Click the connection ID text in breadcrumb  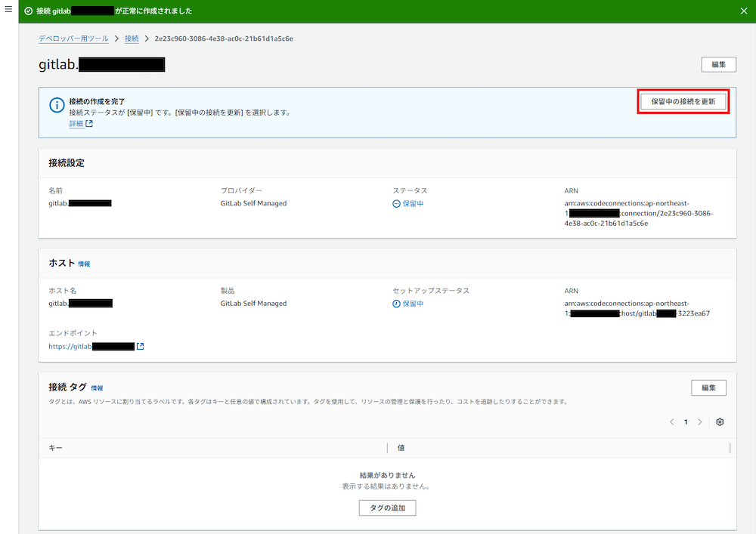coord(224,39)
